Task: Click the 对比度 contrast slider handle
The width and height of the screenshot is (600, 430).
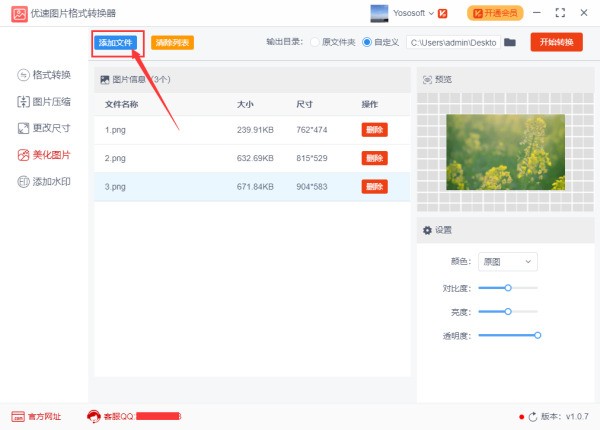Action: coord(508,287)
